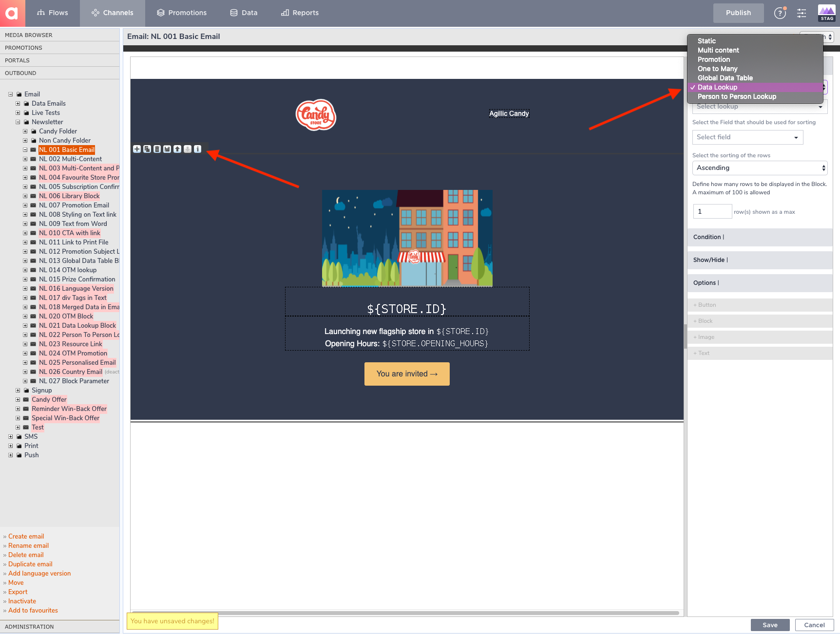Pick Global Data Table option
The height and width of the screenshot is (634, 840).
755,78
